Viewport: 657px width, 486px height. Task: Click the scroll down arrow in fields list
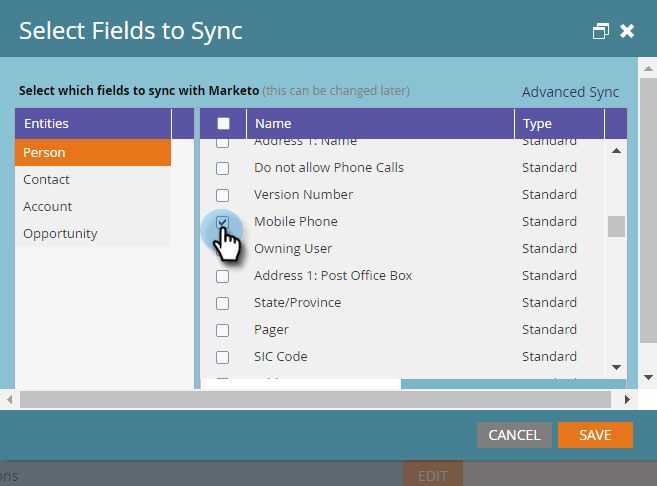coord(616,367)
